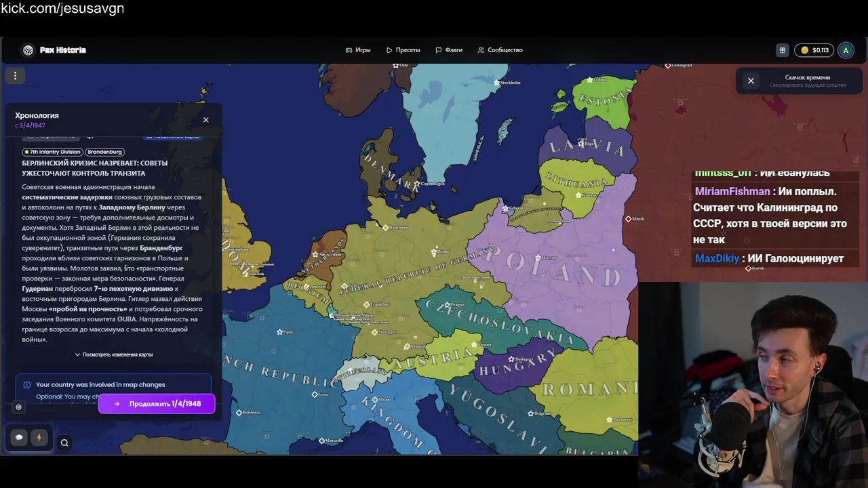Image resolution: width=868 pixels, height=488 pixels.
Task: Click Paris city marker on map
Action: click(x=279, y=332)
